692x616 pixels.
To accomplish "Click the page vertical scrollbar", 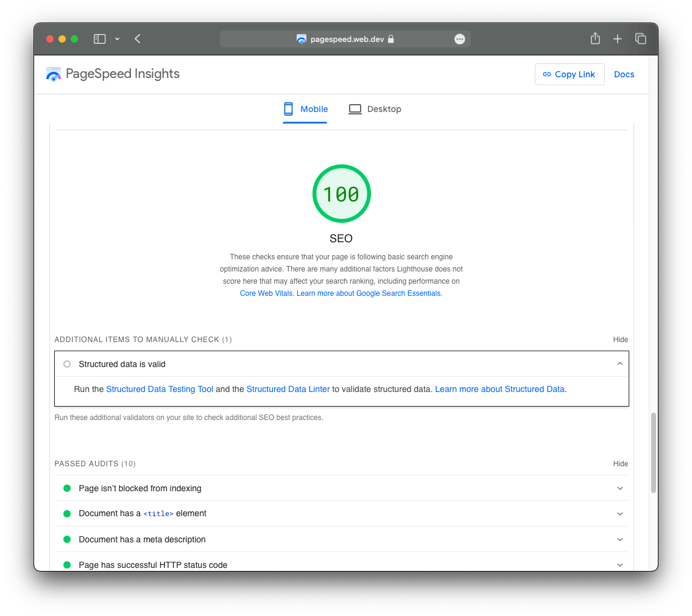I will [x=654, y=452].
